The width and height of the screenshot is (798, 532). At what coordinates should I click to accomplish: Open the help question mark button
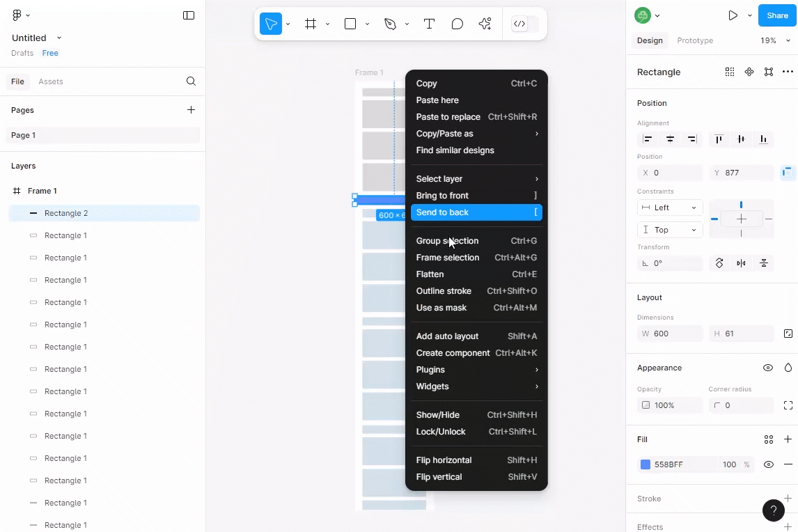pyautogui.click(x=773, y=510)
